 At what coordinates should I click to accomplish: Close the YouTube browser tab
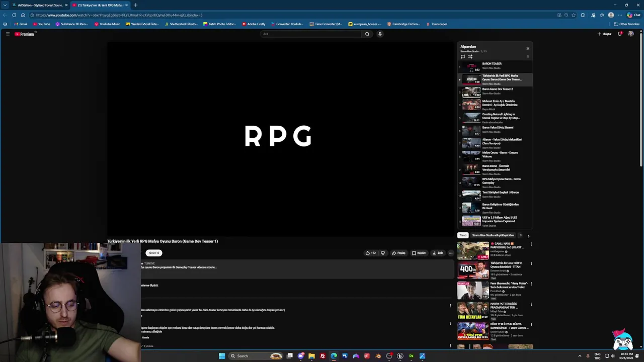(x=126, y=5)
